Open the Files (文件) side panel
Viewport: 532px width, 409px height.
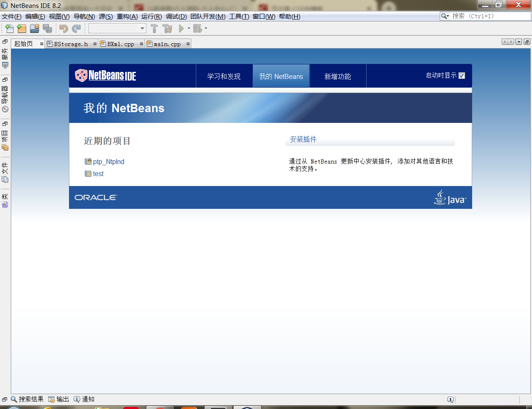tap(5, 172)
